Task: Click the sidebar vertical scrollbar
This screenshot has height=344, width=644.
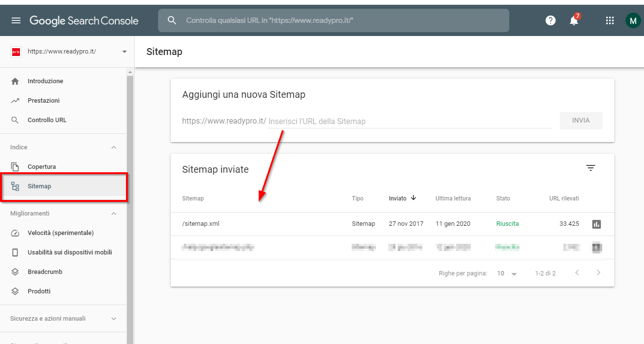Action: [x=129, y=209]
